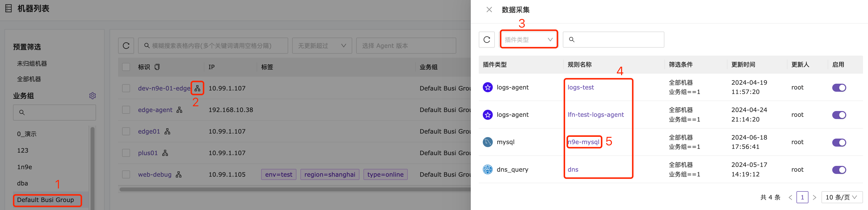The height and width of the screenshot is (210, 868).
Task: Open the n9e-mysql rule link
Action: click(584, 142)
